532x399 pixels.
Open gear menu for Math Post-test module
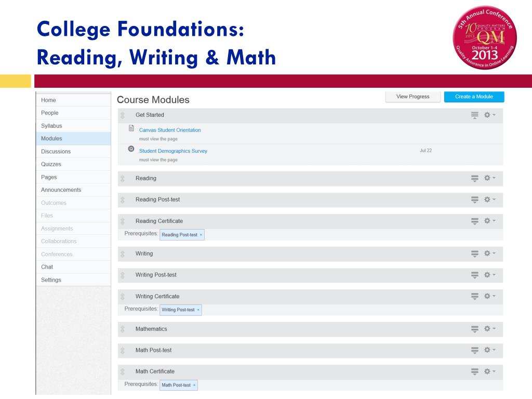[489, 350]
